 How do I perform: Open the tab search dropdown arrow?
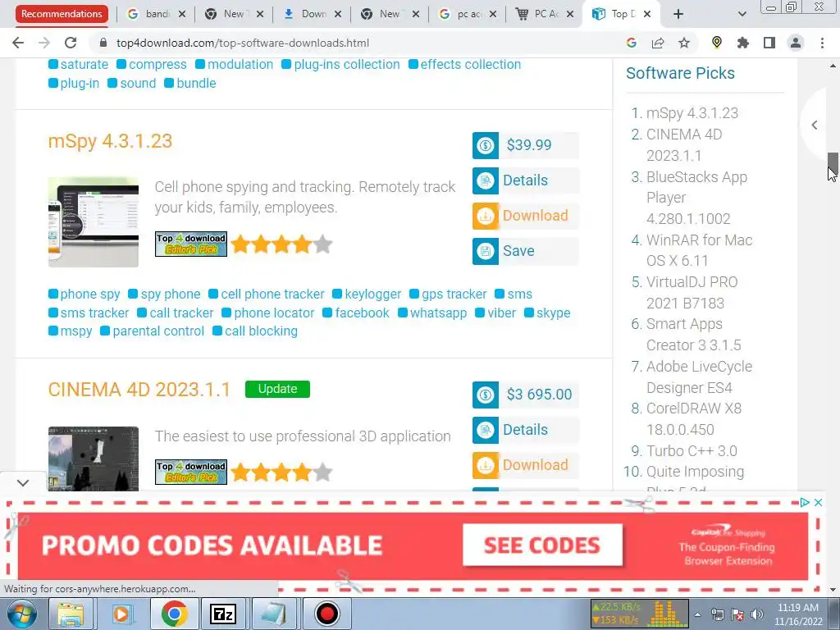[742, 14]
